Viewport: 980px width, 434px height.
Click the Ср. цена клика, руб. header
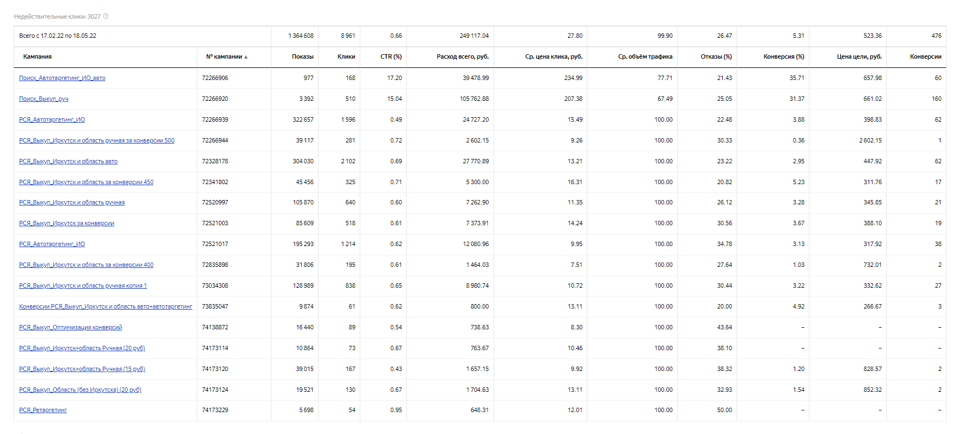[553, 56]
